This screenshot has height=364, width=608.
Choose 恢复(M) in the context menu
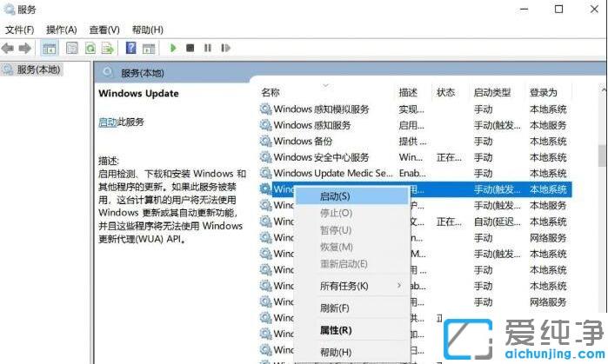point(352,247)
